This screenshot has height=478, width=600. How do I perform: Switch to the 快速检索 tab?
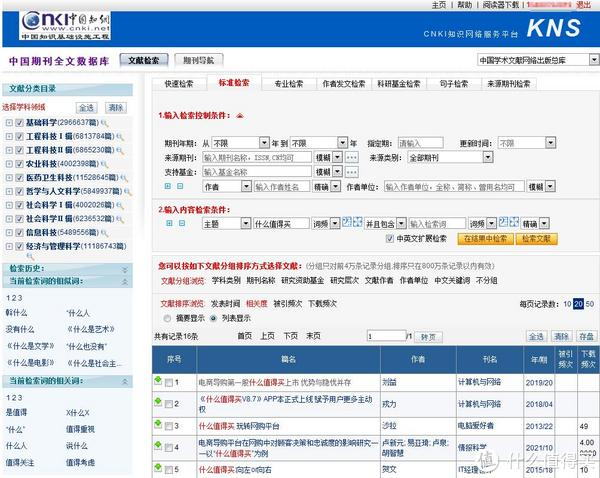pos(179,84)
